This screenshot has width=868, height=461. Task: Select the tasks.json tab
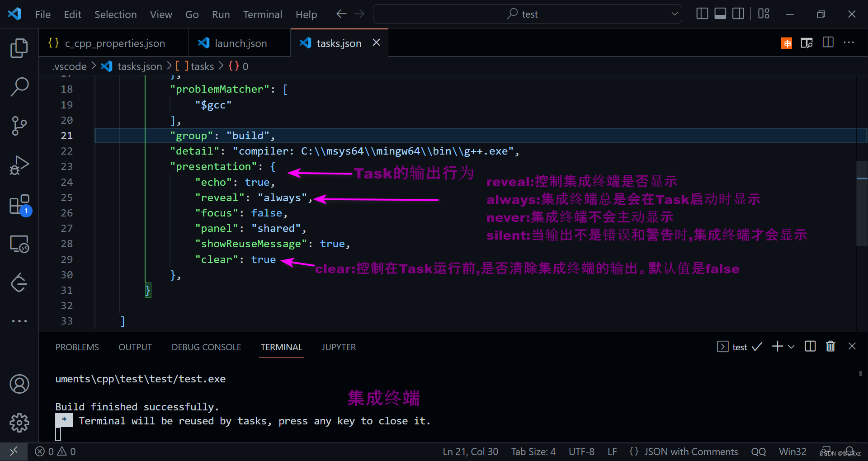(x=339, y=43)
